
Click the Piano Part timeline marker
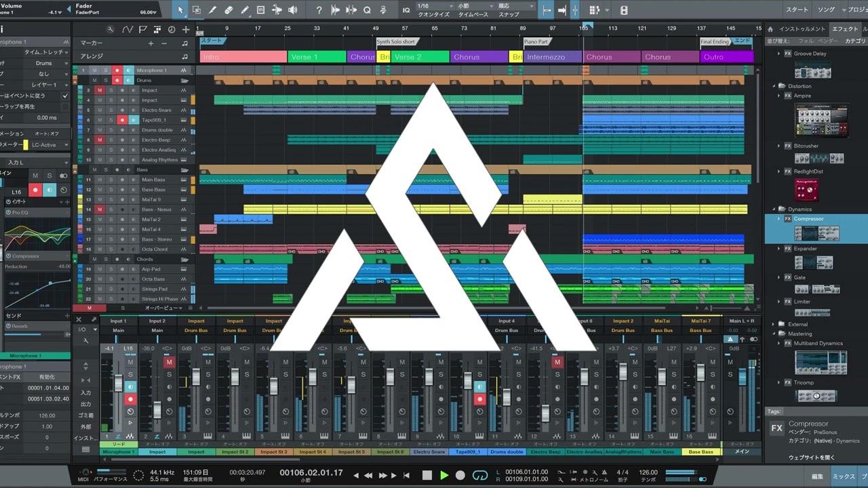pyautogui.click(x=536, y=42)
